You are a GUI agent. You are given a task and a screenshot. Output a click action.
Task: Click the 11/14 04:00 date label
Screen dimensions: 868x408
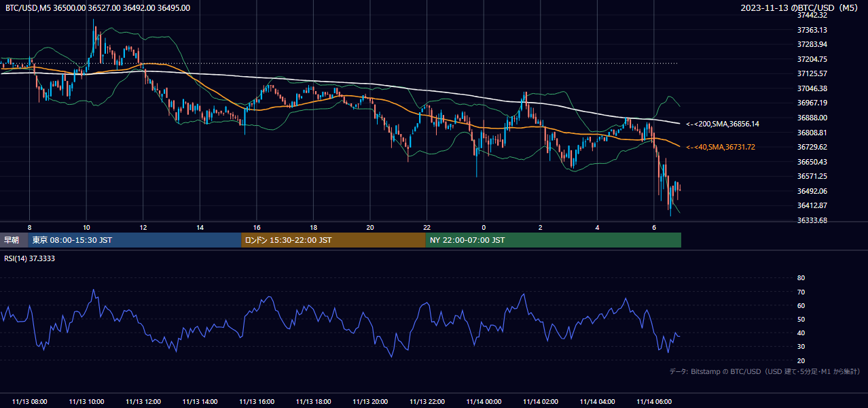pos(597,402)
